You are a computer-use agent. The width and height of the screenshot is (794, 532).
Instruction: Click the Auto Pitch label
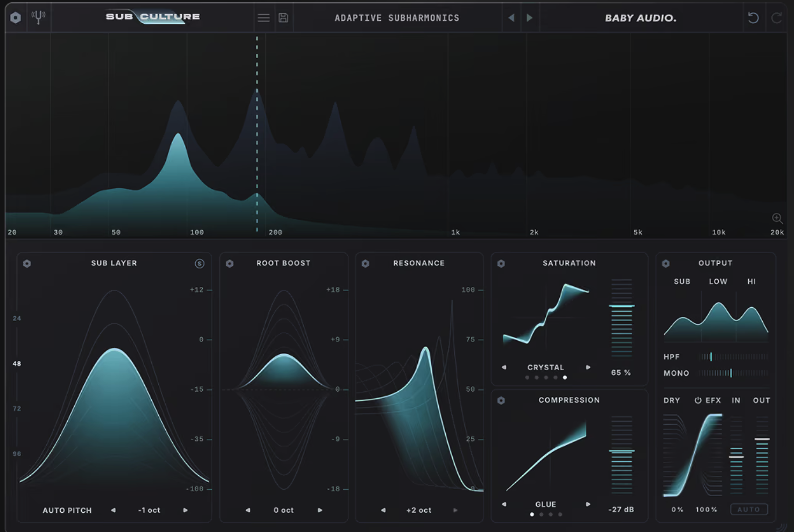point(67,511)
